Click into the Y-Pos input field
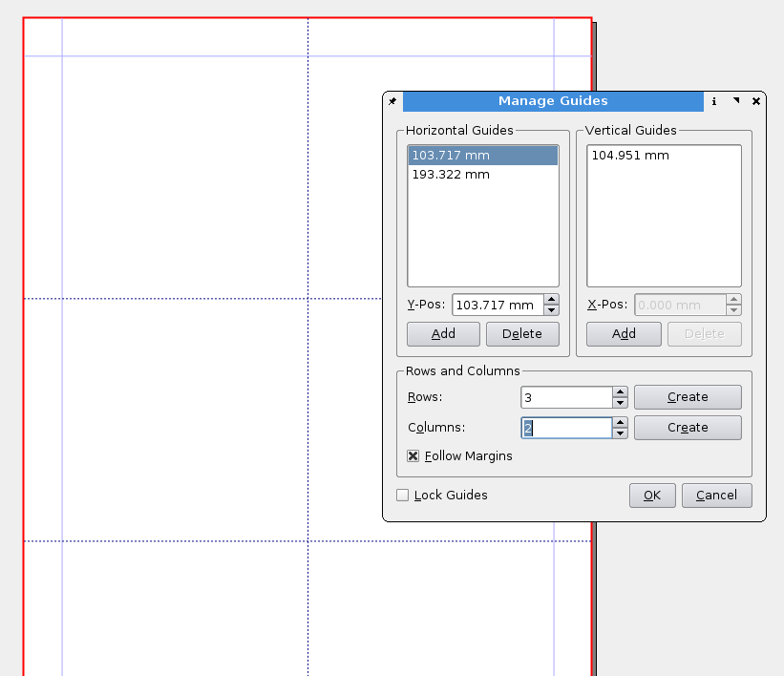The width and height of the screenshot is (784, 676). click(497, 306)
